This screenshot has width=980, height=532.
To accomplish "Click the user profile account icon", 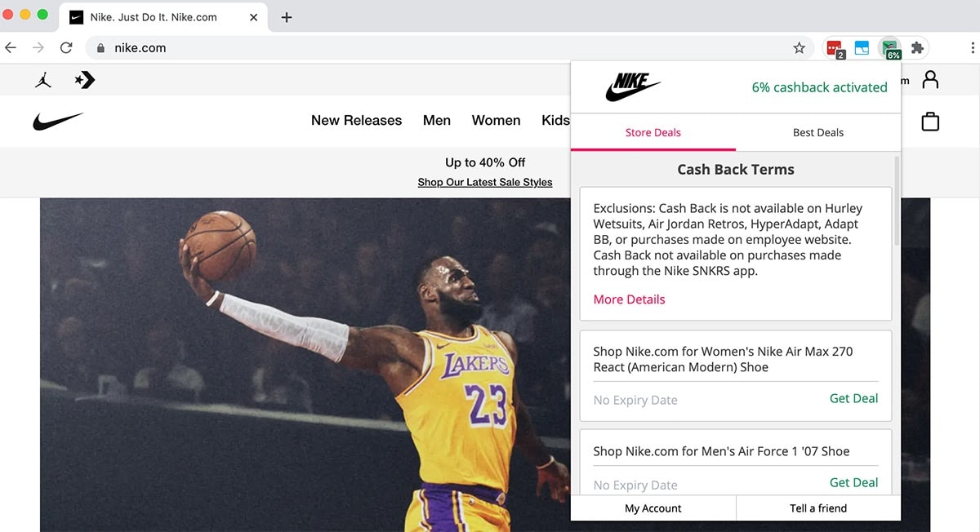I will pyautogui.click(x=930, y=80).
